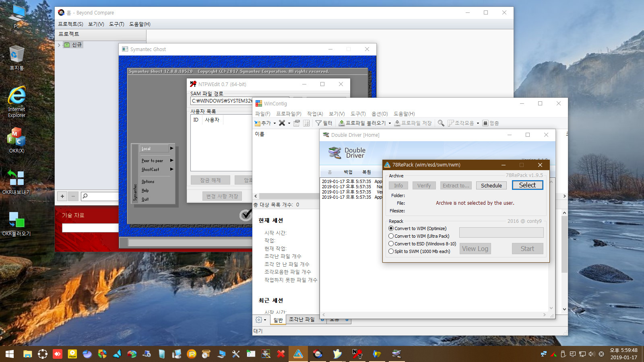Expand the GhostCast submenu arrow

pyautogui.click(x=171, y=169)
